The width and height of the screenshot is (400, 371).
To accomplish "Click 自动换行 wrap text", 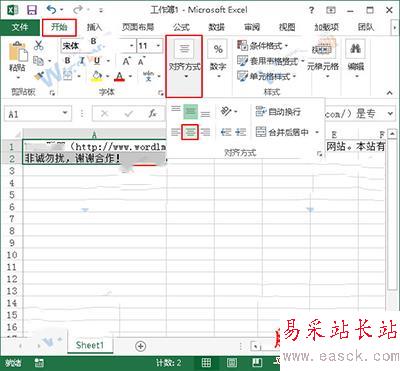I will click(x=278, y=112).
